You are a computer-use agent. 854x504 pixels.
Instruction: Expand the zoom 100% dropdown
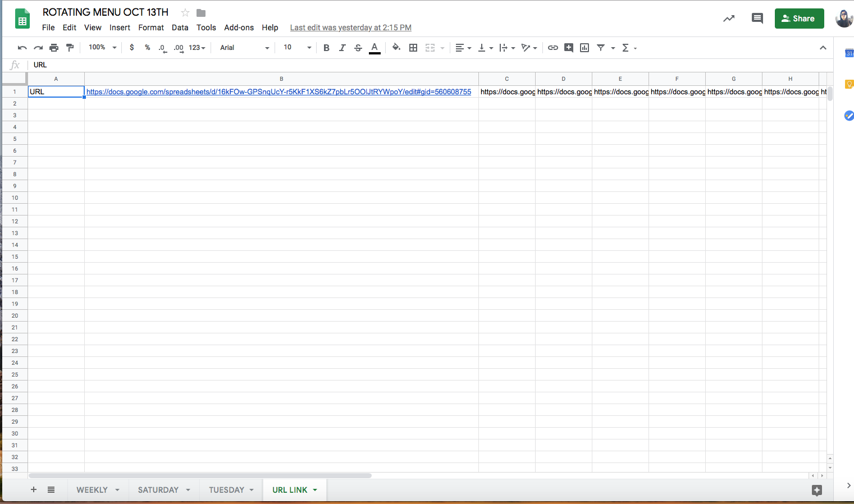(x=102, y=48)
